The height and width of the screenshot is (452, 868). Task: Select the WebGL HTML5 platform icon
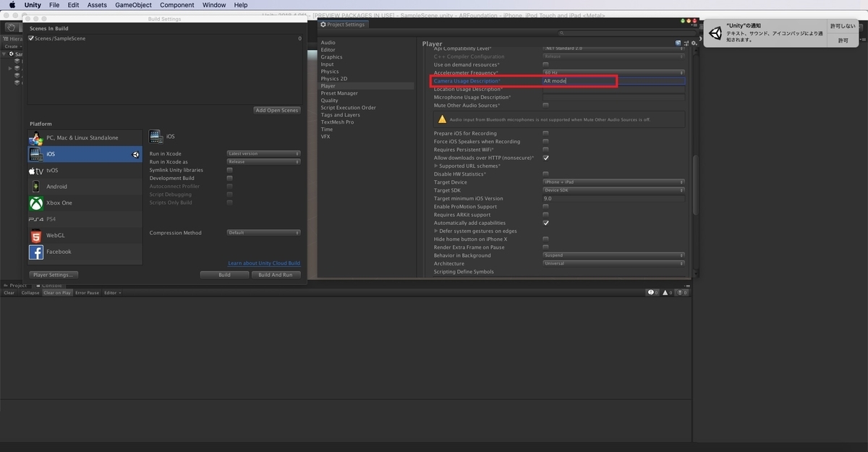pyautogui.click(x=36, y=236)
